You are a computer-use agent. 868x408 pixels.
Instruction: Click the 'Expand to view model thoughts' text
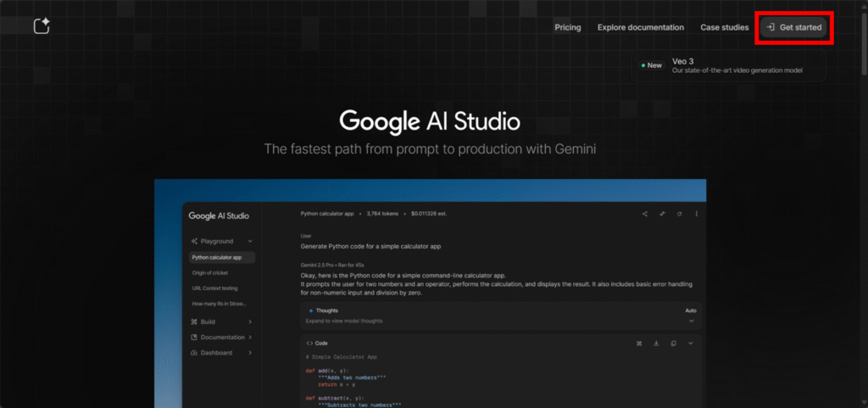(344, 321)
